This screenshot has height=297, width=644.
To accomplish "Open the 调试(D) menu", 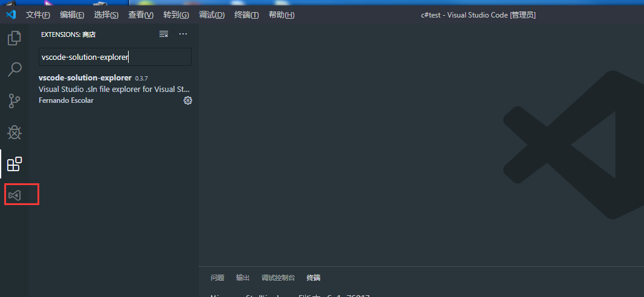I will tap(212, 15).
